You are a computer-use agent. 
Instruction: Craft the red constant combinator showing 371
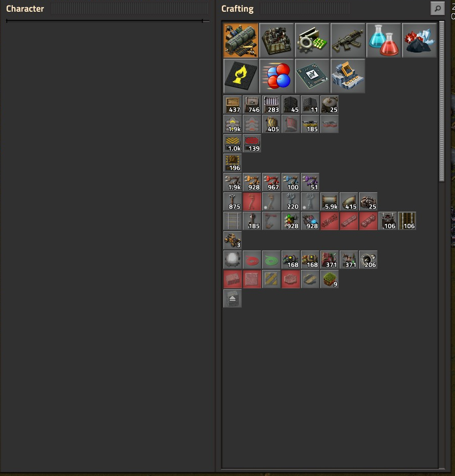click(330, 260)
